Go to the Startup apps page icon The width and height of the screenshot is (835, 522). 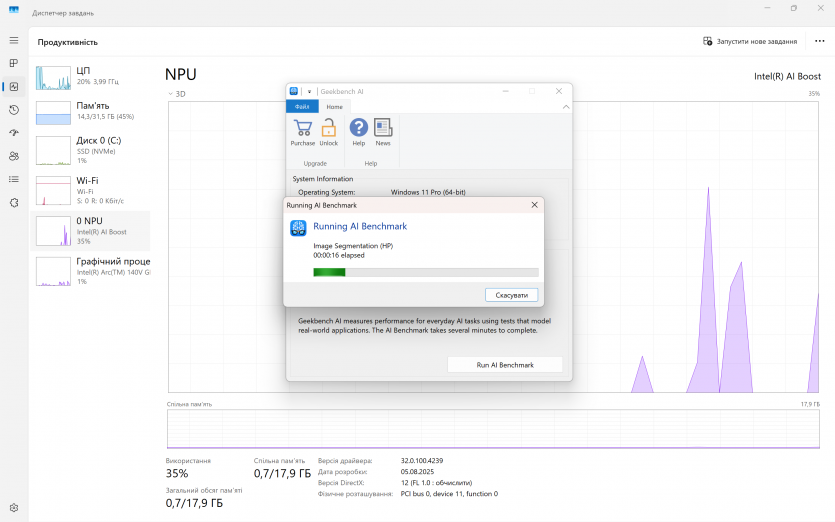pos(14,133)
